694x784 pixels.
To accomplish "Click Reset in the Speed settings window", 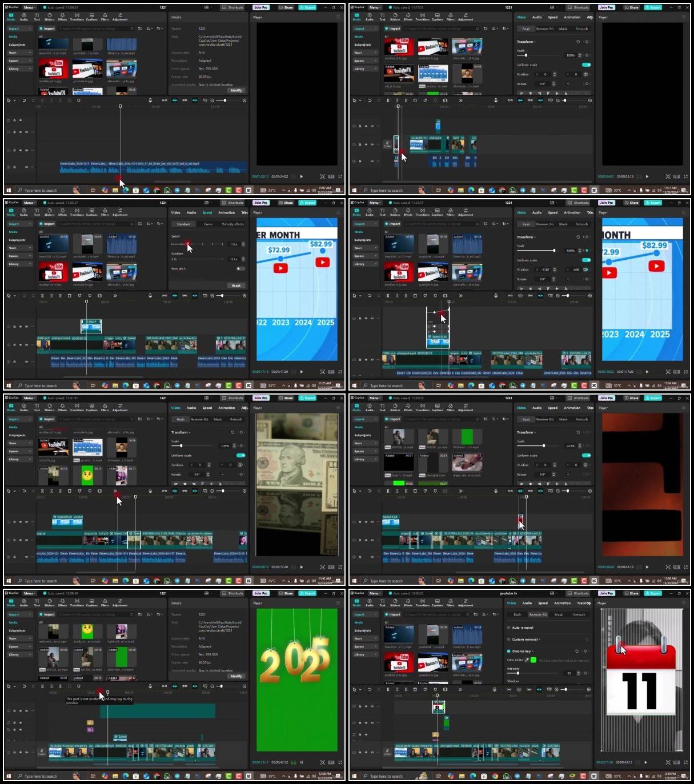I will pos(236,286).
